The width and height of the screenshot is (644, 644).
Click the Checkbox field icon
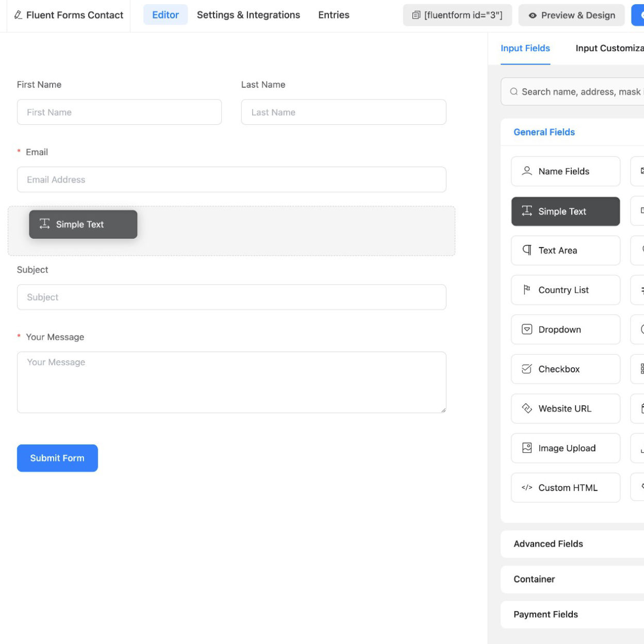526,369
